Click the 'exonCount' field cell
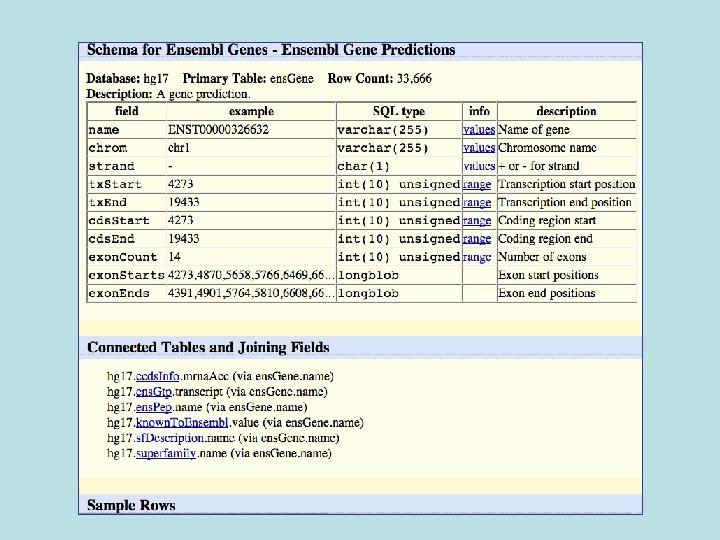The width and height of the screenshot is (720, 540). (127, 257)
